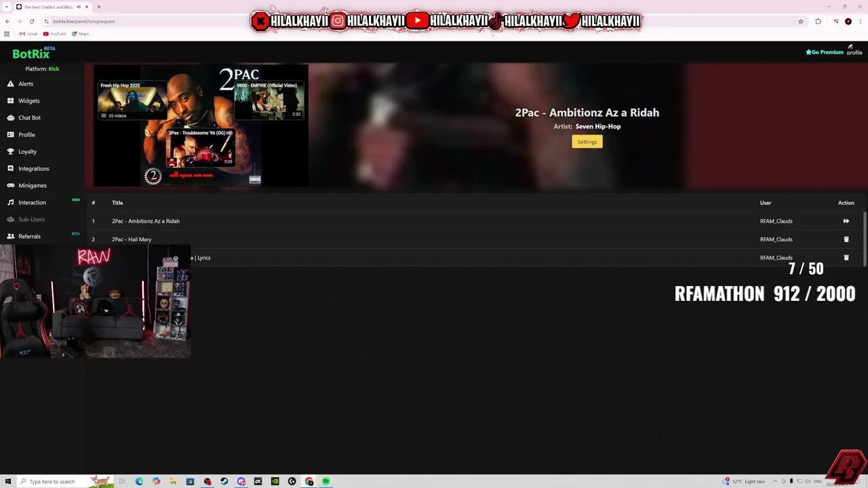Bookmark this page with star icon
Viewport: 868px width, 488px height.
[x=801, y=21]
